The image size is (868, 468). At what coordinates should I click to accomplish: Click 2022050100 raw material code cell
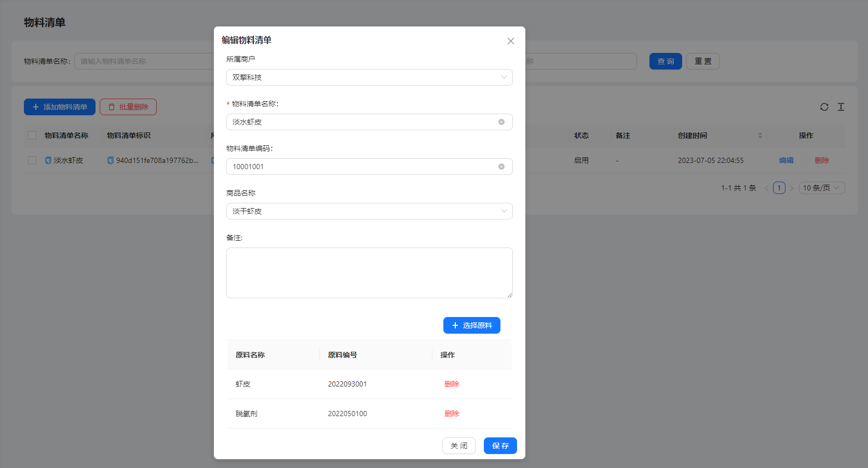(347, 414)
